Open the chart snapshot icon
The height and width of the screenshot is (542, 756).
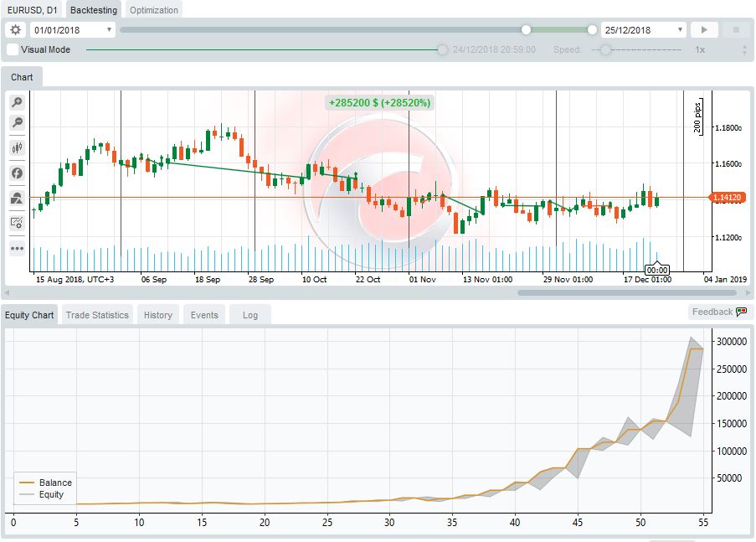point(17,198)
